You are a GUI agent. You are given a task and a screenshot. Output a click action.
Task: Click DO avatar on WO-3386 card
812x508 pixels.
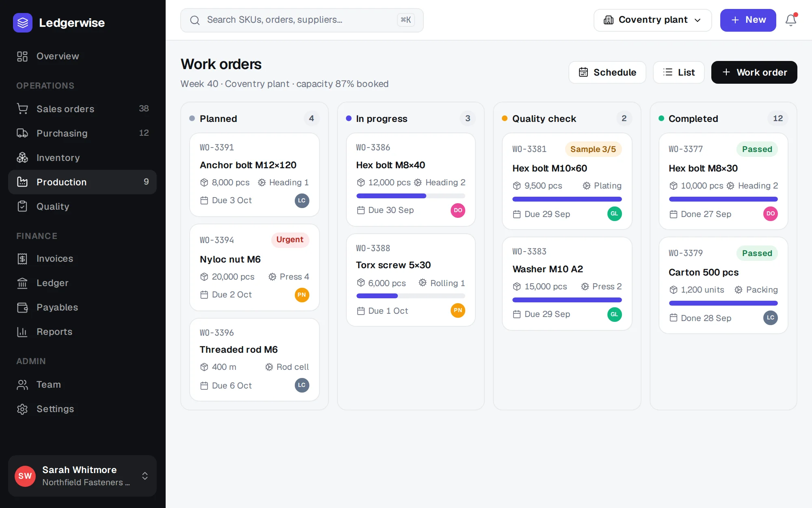(458, 210)
